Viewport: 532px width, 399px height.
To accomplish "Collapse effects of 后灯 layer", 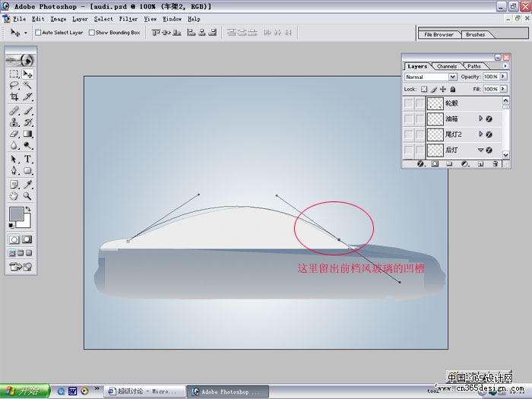I will point(480,150).
